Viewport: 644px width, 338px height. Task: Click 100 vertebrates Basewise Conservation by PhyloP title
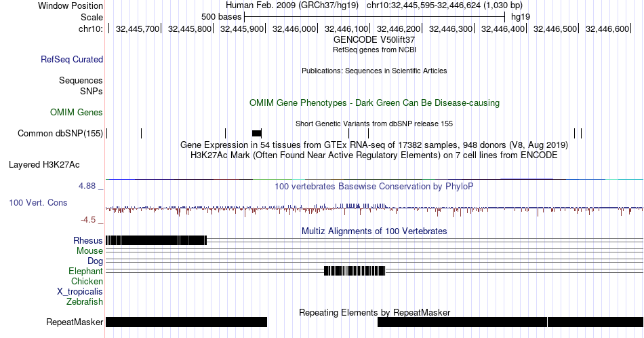374,186
